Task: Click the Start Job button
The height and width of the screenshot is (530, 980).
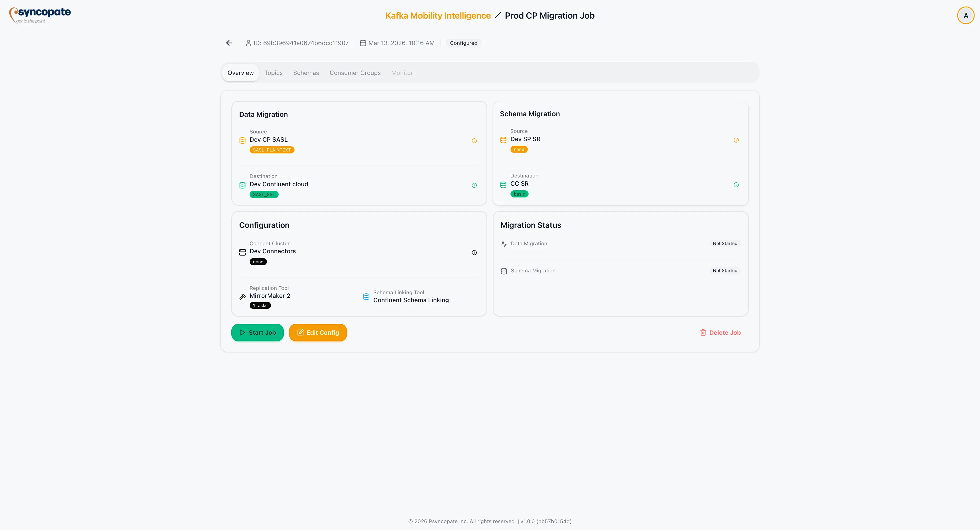Action: click(x=257, y=333)
